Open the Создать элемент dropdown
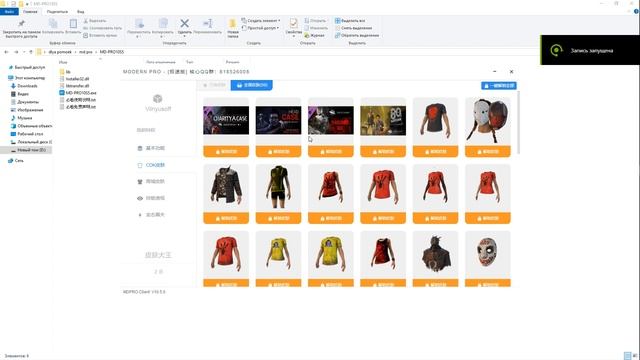This screenshot has width=640, height=360. coord(261,20)
